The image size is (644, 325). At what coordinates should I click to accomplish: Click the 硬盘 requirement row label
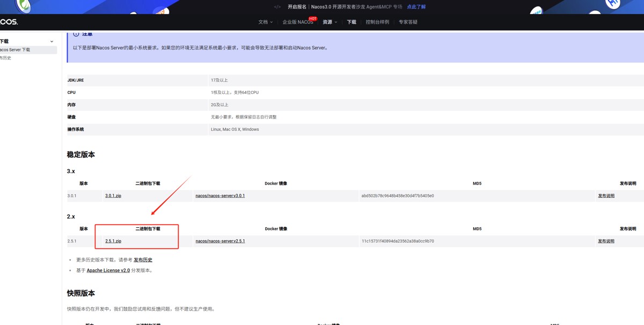tap(71, 117)
